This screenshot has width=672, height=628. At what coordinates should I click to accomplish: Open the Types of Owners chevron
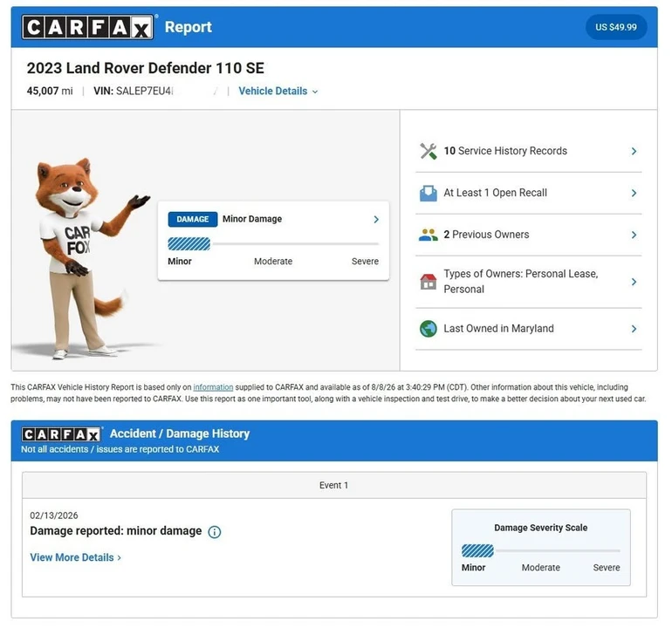(x=634, y=282)
